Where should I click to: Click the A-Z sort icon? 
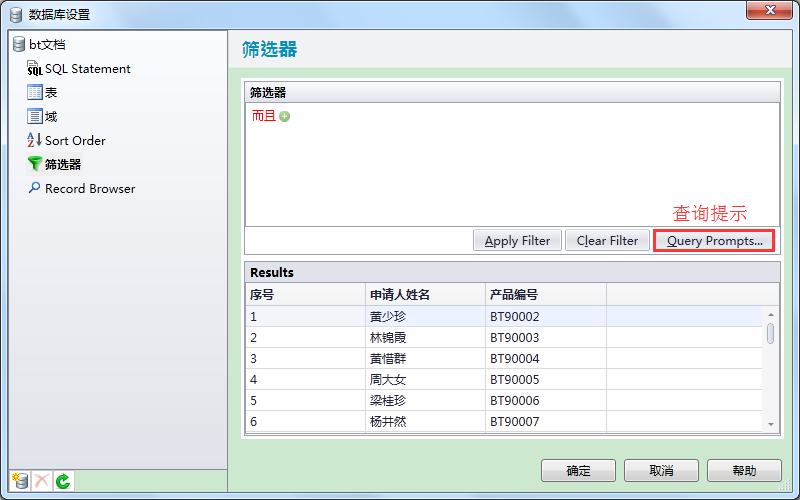click(x=35, y=140)
